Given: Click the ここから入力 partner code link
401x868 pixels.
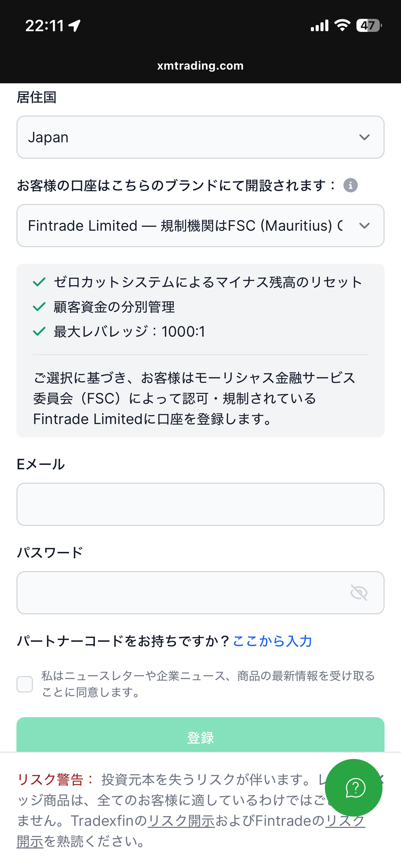Looking at the screenshot, I should click(272, 641).
